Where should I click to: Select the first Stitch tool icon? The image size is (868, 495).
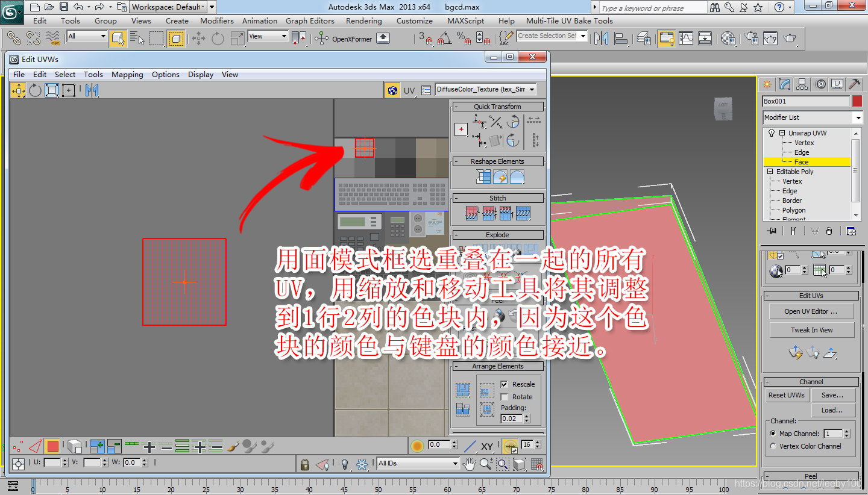coord(471,213)
